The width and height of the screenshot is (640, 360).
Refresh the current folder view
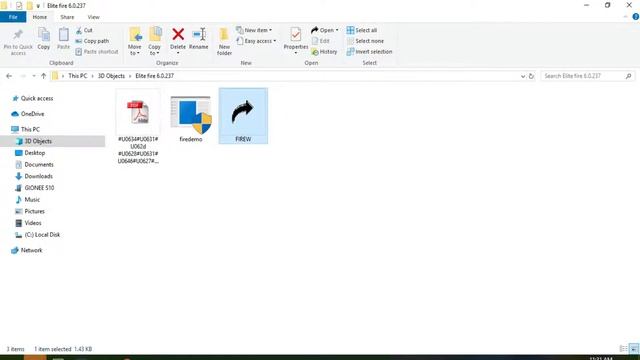[x=531, y=76]
